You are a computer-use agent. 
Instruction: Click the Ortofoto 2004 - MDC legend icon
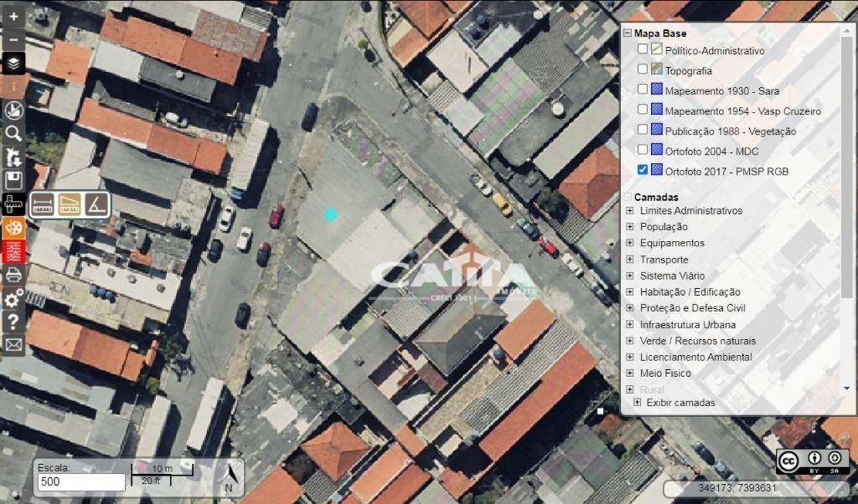657,149
